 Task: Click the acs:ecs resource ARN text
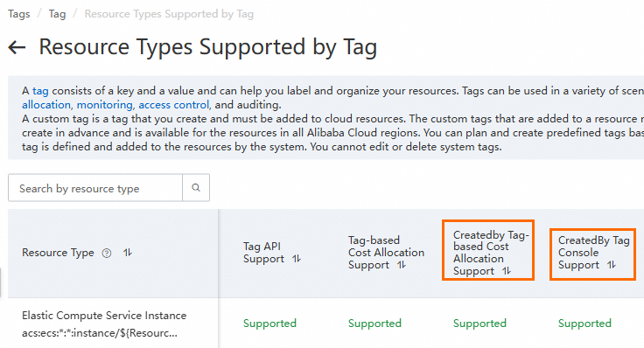tap(100, 333)
